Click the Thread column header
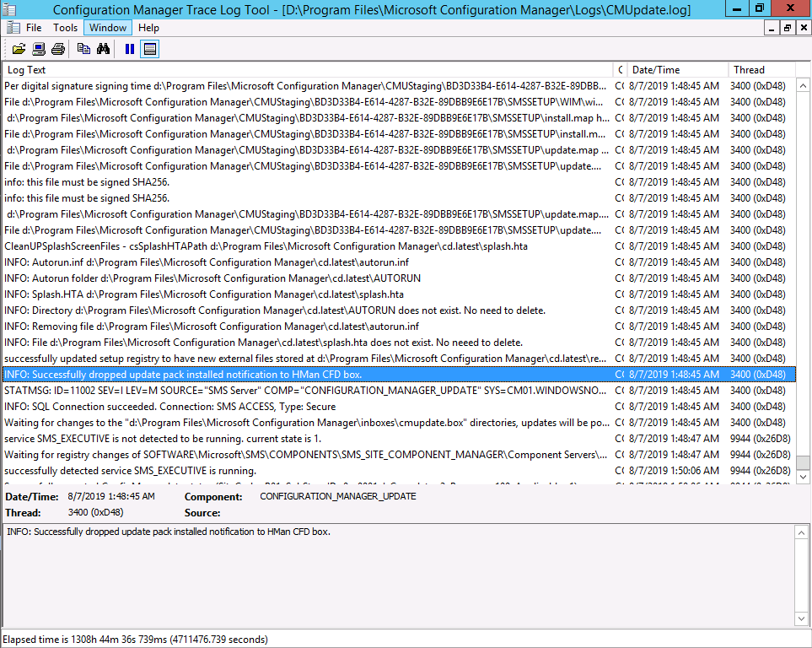This screenshot has width=812, height=648. (x=761, y=70)
